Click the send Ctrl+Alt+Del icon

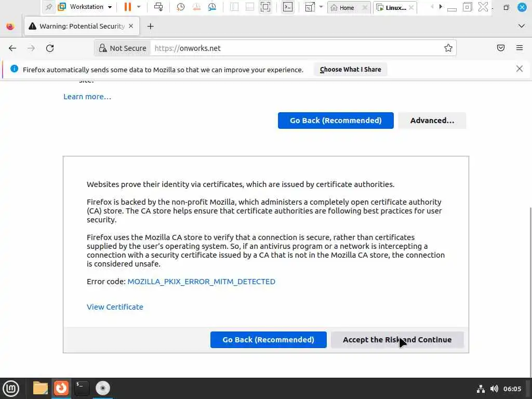click(158, 7)
